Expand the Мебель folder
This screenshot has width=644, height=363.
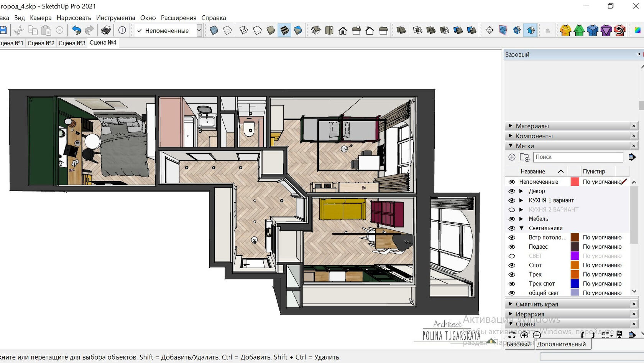coord(521,219)
